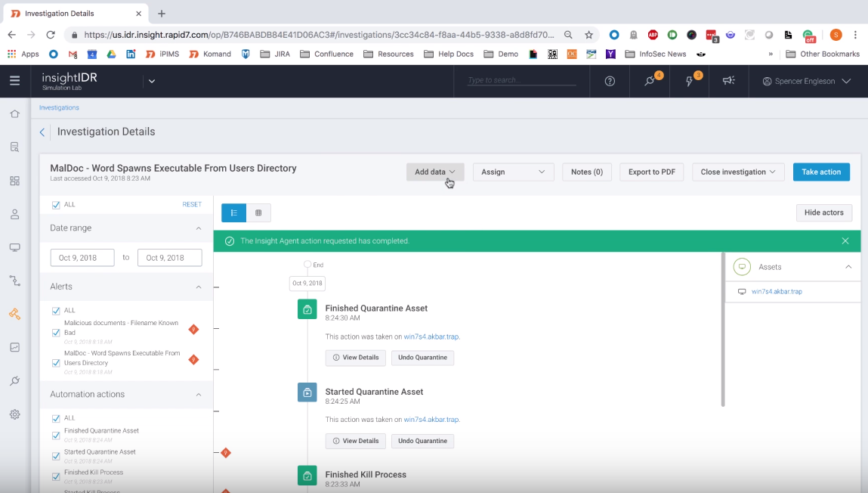This screenshot has width=868, height=493.
Task: Collapse the Assets panel
Action: coord(848,267)
